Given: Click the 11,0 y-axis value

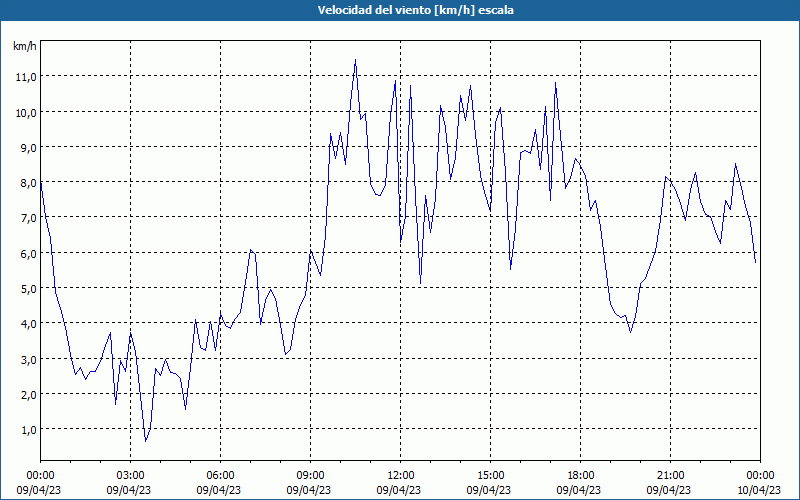Looking at the screenshot, I should (26, 77).
